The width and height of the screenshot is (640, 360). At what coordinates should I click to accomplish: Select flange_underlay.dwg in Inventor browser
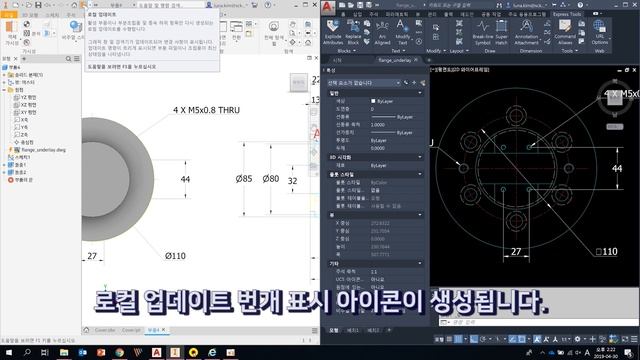(x=43, y=150)
